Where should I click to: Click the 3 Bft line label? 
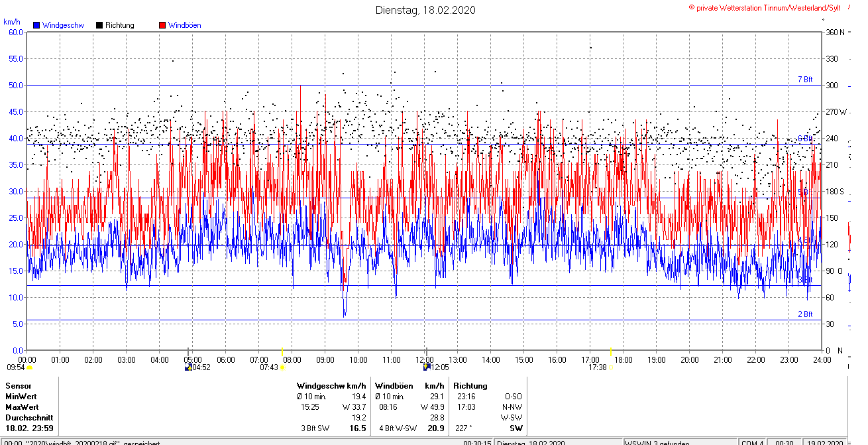pos(805,281)
